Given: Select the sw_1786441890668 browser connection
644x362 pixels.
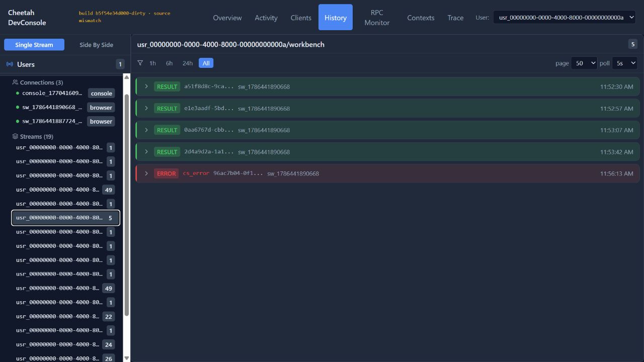Looking at the screenshot, I should pos(65,107).
